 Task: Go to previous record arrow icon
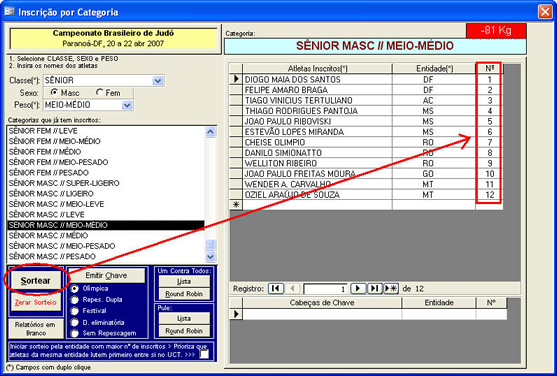pos(292,289)
